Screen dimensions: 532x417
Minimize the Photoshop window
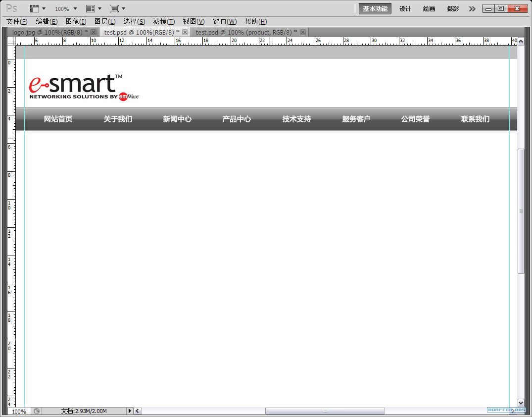(x=488, y=8)
